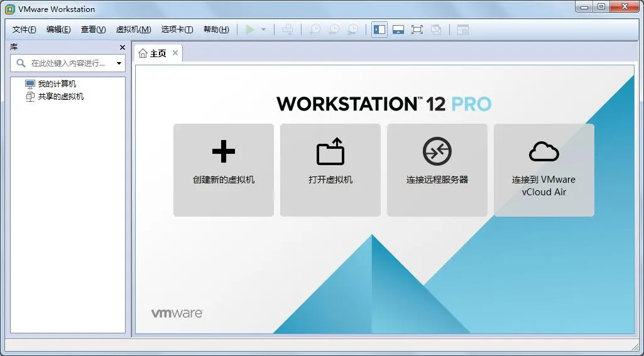
Task: Select 我的计算机 in the library tree
Action: 50,84
